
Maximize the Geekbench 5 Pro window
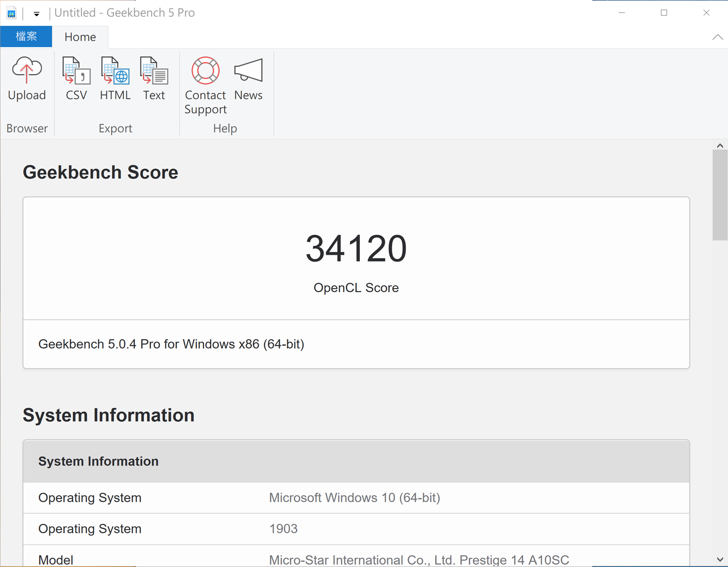point(664,13)
